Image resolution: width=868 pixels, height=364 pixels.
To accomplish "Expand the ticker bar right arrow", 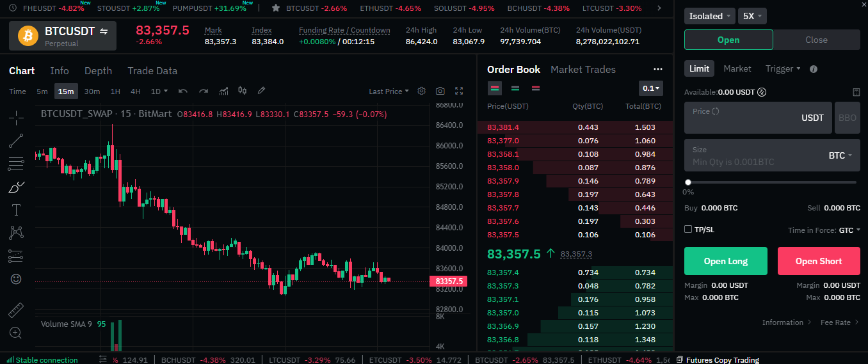I will [660, 8].
